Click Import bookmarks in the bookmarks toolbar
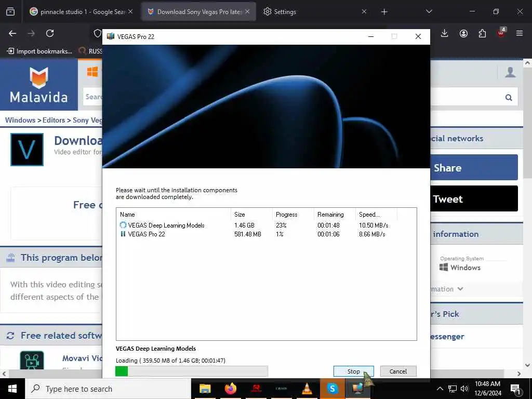The width and height of the screenshot is (532, 399). click(x=39, y=51)
